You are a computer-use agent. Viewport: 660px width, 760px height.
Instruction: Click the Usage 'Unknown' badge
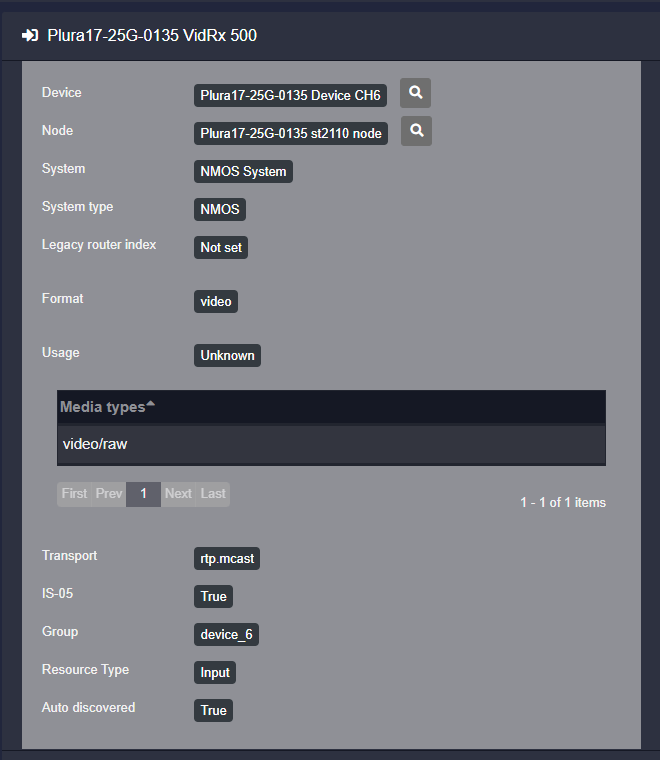pyautogui.click(x=227, y=356)
